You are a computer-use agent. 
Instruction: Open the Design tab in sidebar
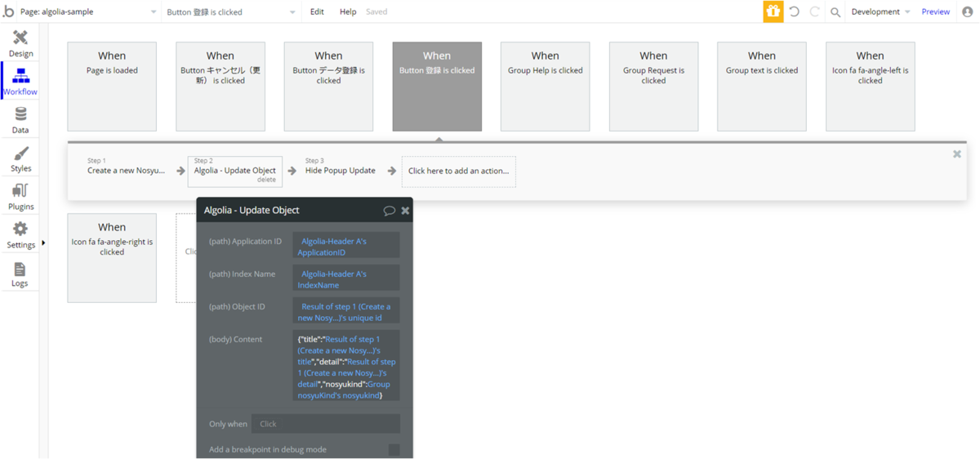pos(20,43)
